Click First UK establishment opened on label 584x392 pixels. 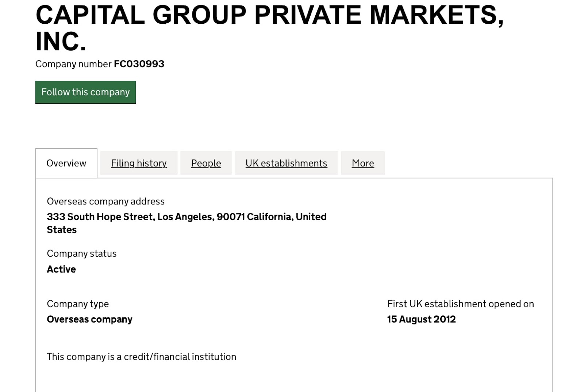(461, 304)
